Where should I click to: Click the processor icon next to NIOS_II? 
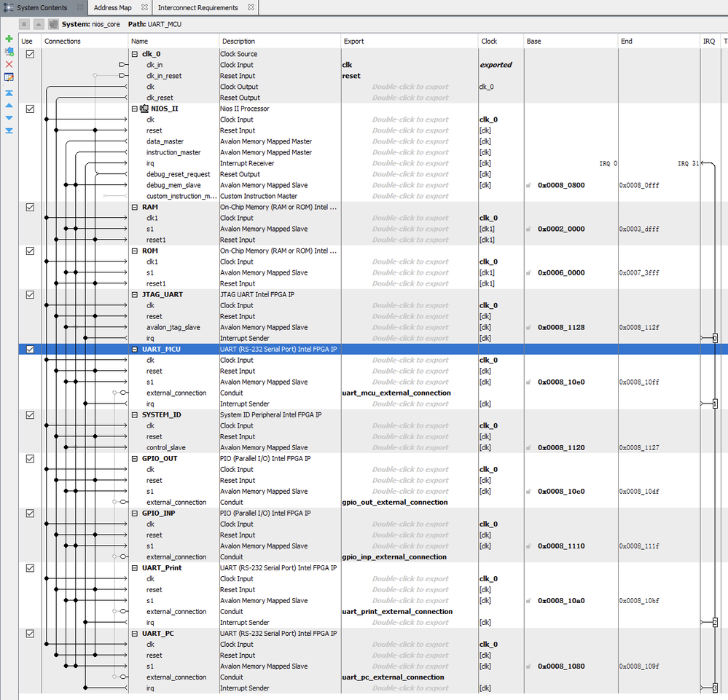[x=144, y=109]
